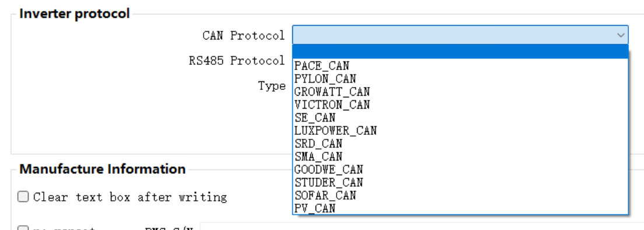Viewport: 644px width, 230px height.
Task: Select GOODWE_CAN protocol entry
Action: point(460,170)
